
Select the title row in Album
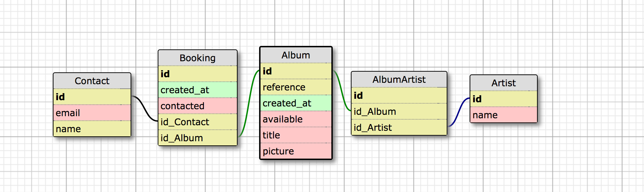point(296,135)
